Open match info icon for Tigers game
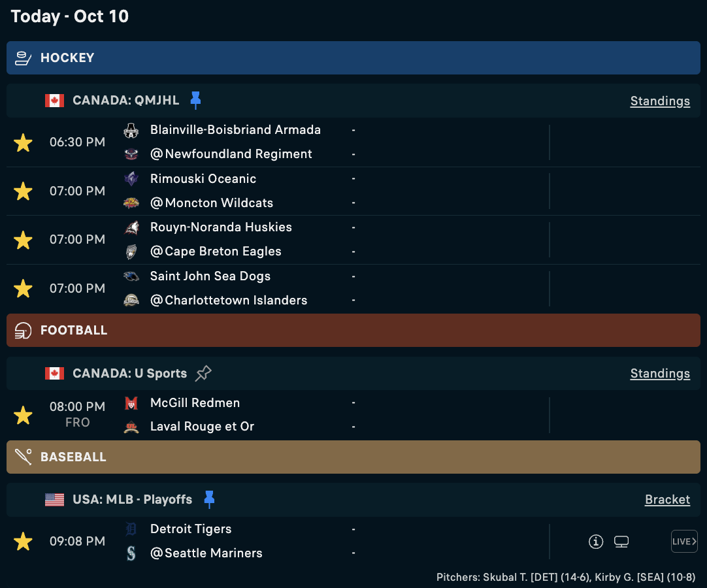 point(596,541)
